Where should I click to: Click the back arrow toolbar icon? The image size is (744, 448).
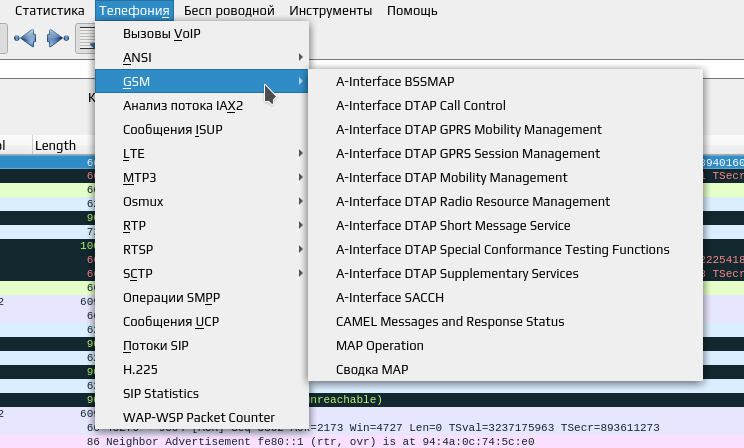tap(25, 38)
